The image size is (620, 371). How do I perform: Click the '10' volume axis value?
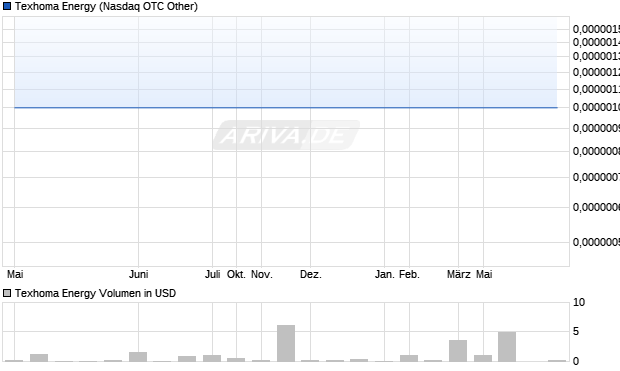click(579, 303)
